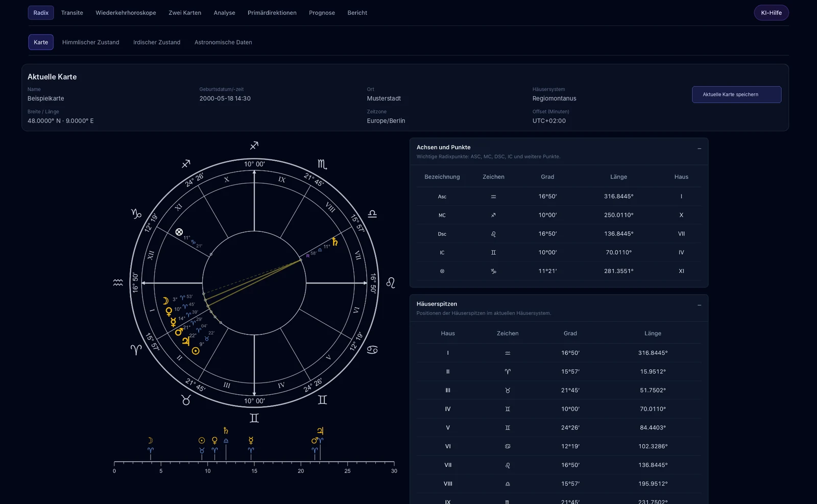Click the Sagittarius sign in the MC row
The width and height of the screenshot is (817, 504).
[x=493, y=215]
